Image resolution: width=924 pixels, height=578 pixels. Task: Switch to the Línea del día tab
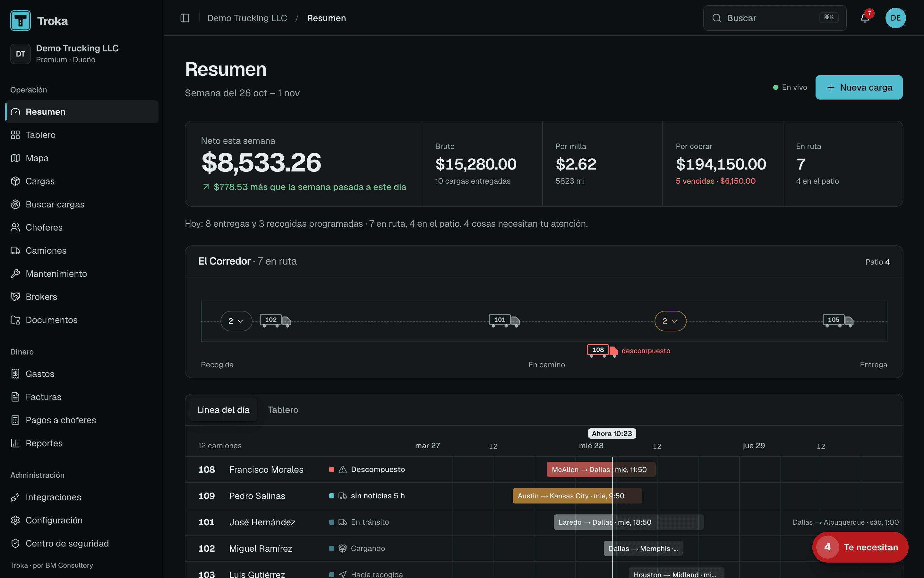tap(223, 410)
